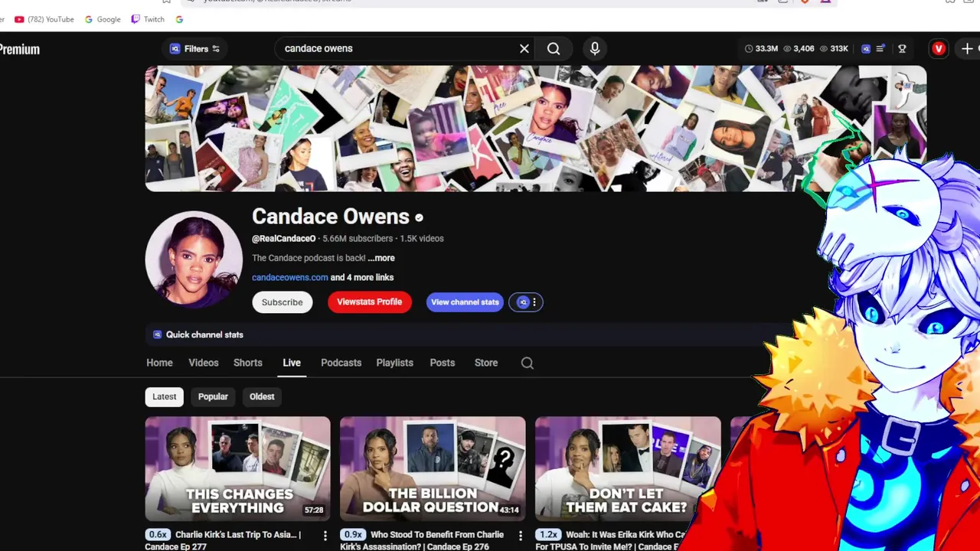Click the channel search magnifier icon

(528, 364)
